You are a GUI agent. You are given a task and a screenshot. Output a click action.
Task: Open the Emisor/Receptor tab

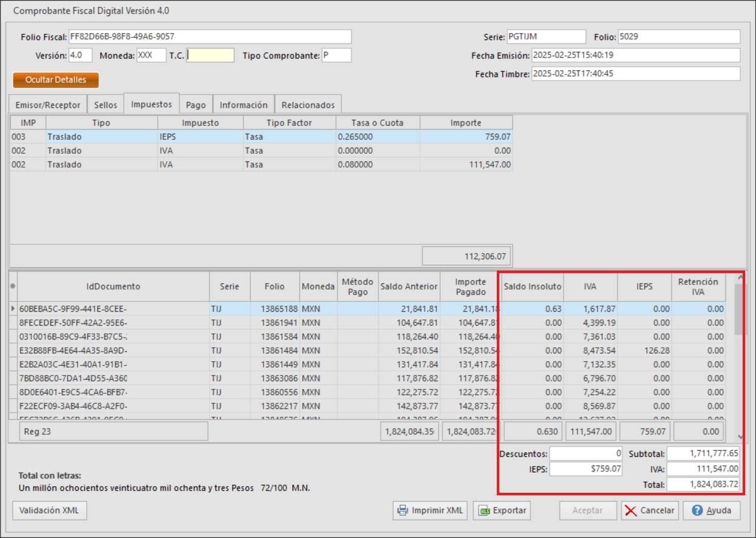coord(48,104)
